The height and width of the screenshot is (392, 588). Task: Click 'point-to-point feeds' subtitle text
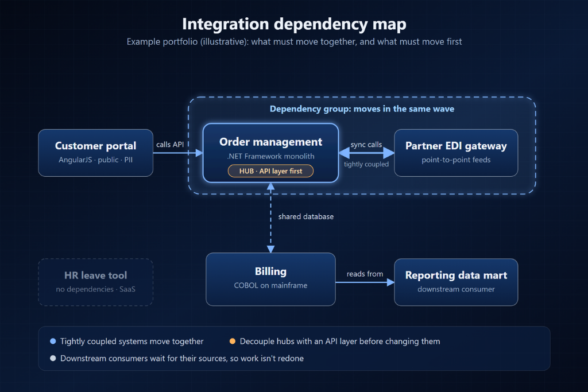tap(456, 160)
